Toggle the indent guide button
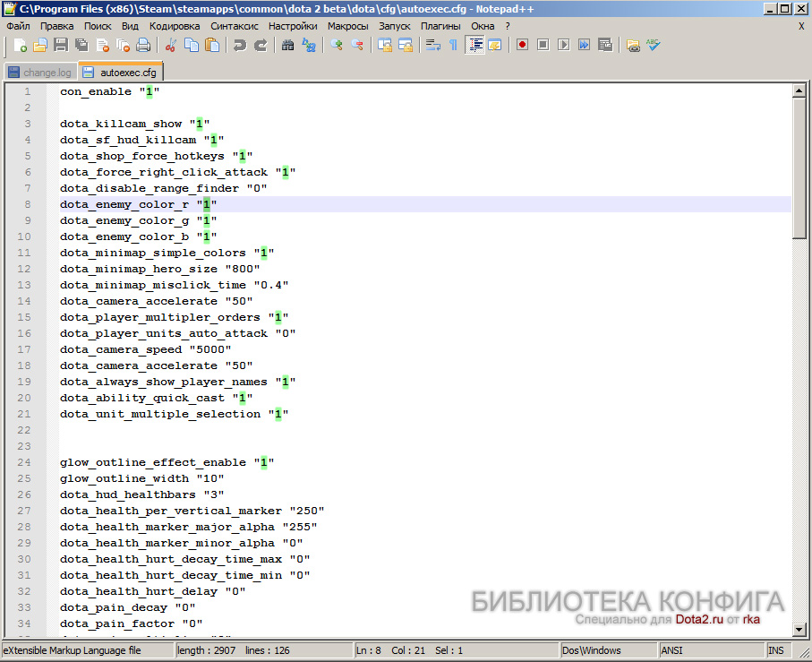812x662 pixels. [x=474, y=45]
